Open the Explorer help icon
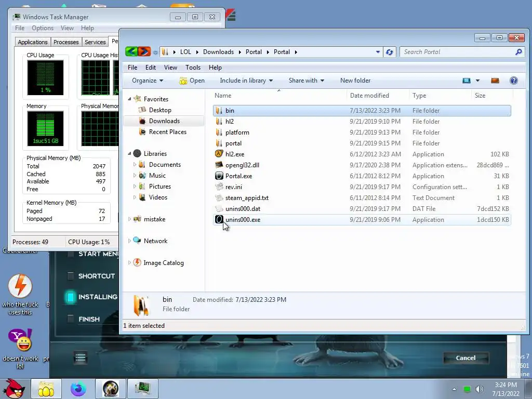The image size is (532, 399). click(x=514, y=81)
